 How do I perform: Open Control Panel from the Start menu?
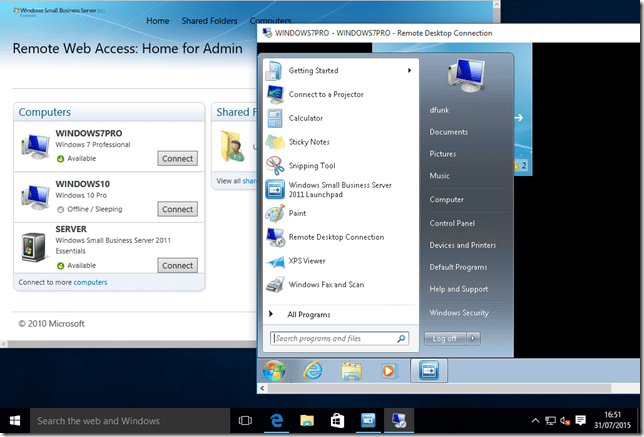(451, 223)
